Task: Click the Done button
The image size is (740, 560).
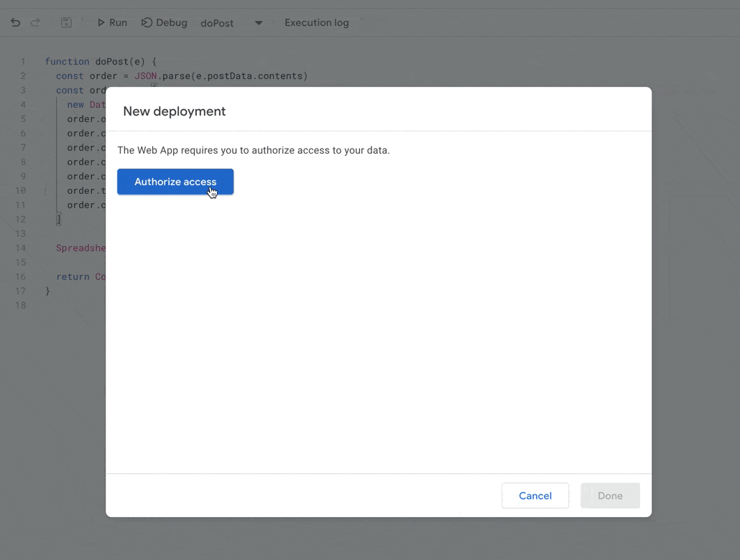Action: pyautogui.click(x=609, y=495)
